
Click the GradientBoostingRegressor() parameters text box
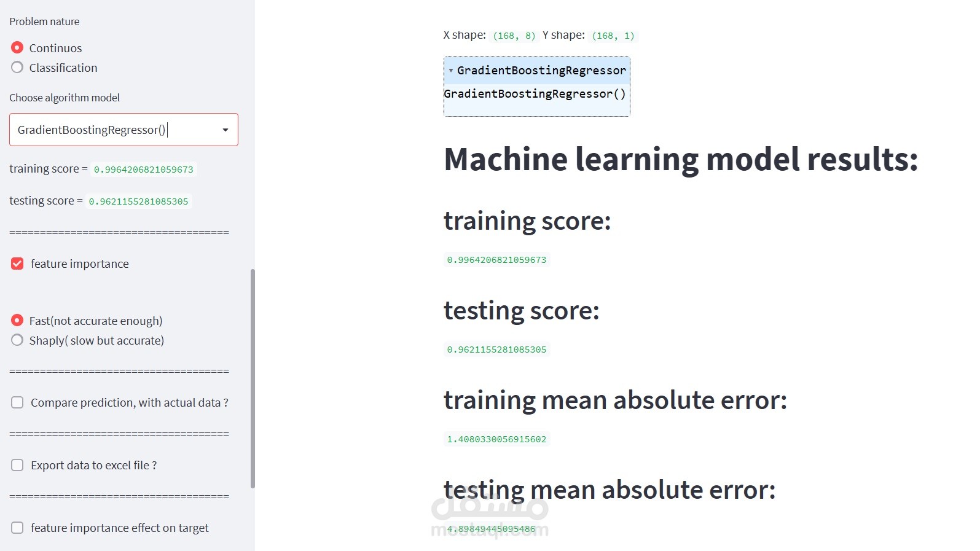pyautogui.click(x=535, y=94)
